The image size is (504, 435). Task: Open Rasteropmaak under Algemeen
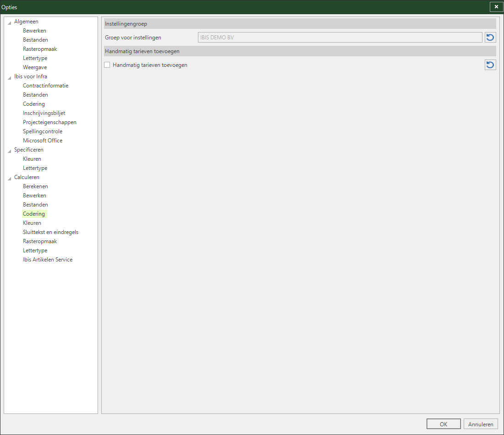[40, 49]
